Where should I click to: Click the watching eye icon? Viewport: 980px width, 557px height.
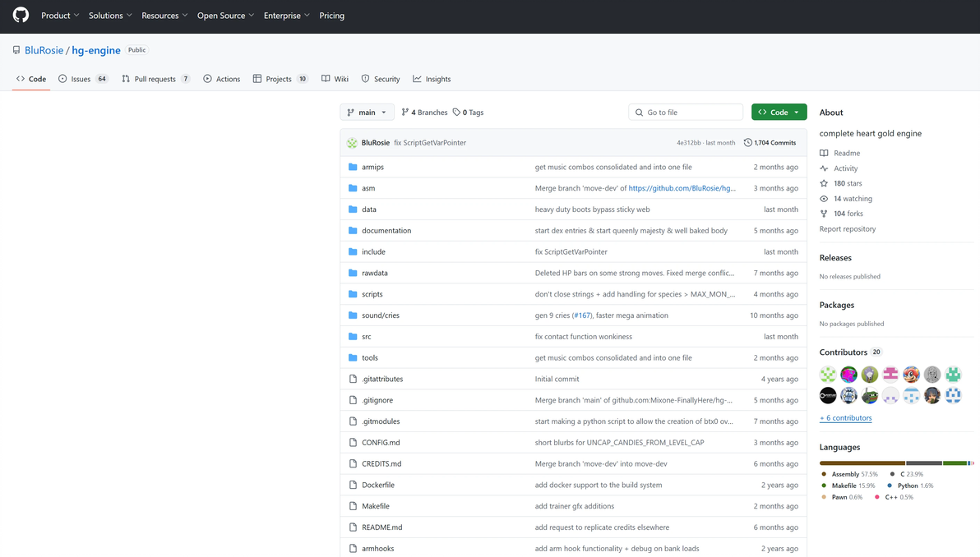[824, 199]
